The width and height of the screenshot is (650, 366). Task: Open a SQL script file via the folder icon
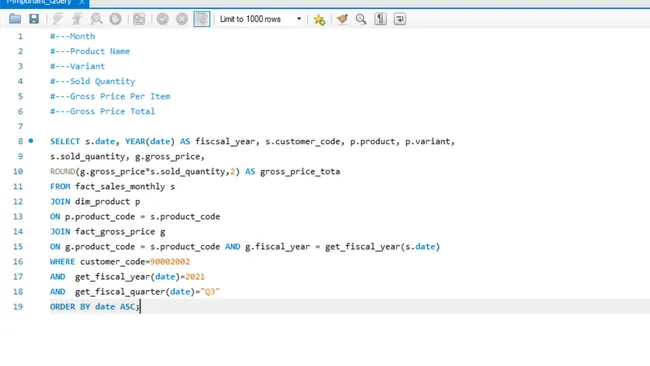pyautogui.click(x=15, y=19)
